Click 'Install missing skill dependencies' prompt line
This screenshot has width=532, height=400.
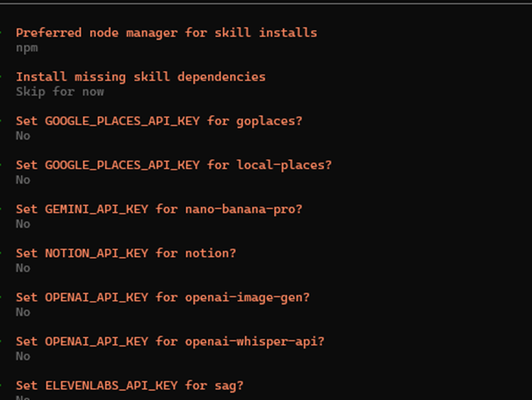141,77
